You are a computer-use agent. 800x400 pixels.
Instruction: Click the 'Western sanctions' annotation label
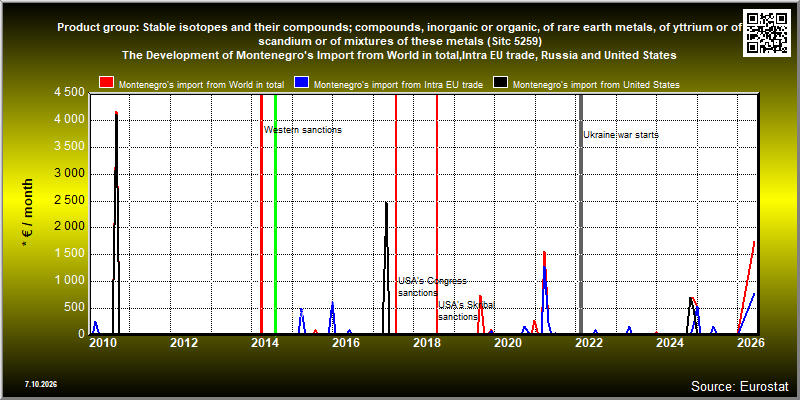tap(303, 130)
